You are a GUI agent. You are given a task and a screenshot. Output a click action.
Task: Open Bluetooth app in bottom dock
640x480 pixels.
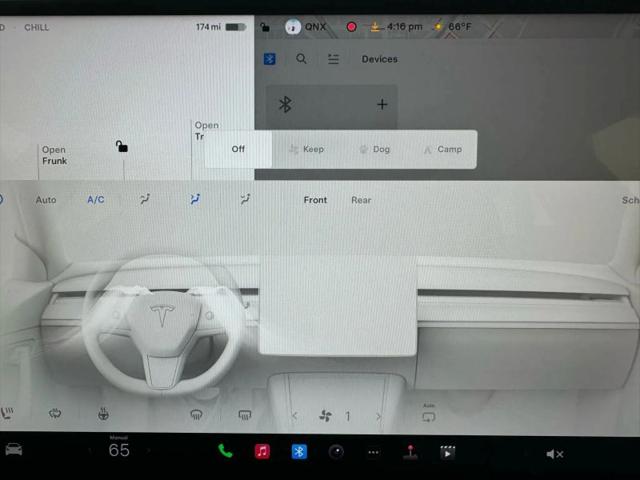[299, 452]
